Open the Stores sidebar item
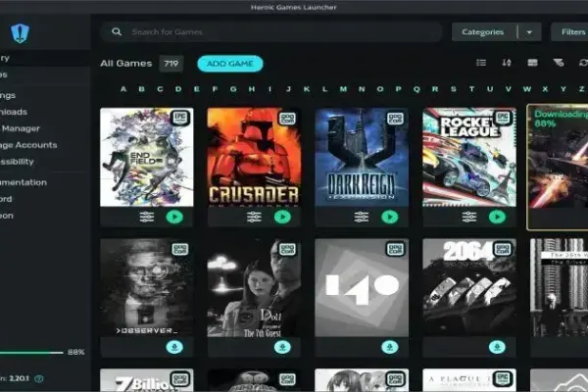The width and height of the screenshot is (588, 392). tap(45, 74)
